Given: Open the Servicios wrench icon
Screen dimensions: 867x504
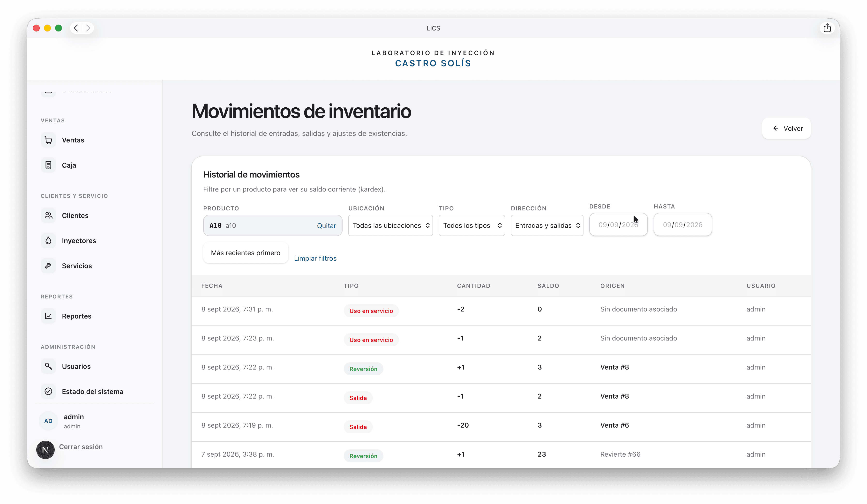Looking at the screenshot, I should tap(48, 266).
